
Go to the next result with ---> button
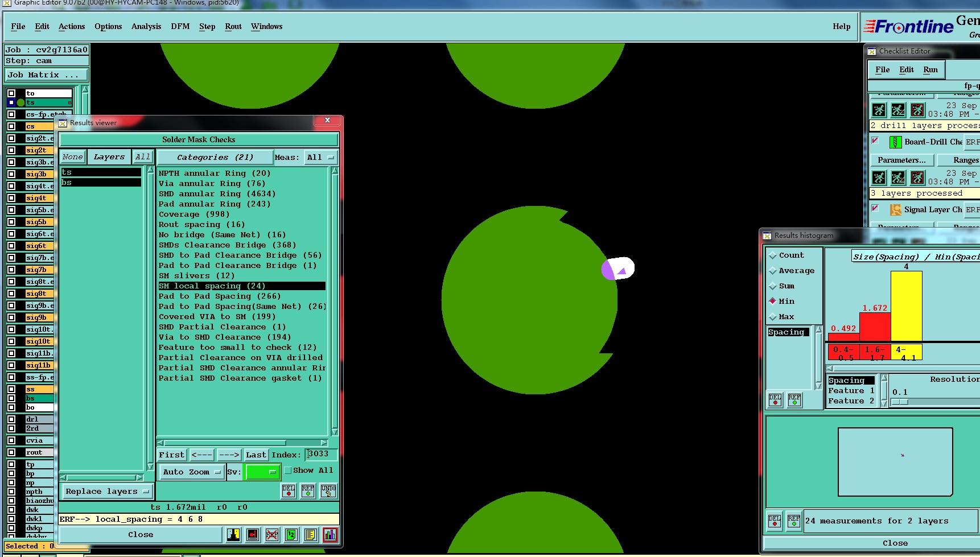[x=229, y=455]
